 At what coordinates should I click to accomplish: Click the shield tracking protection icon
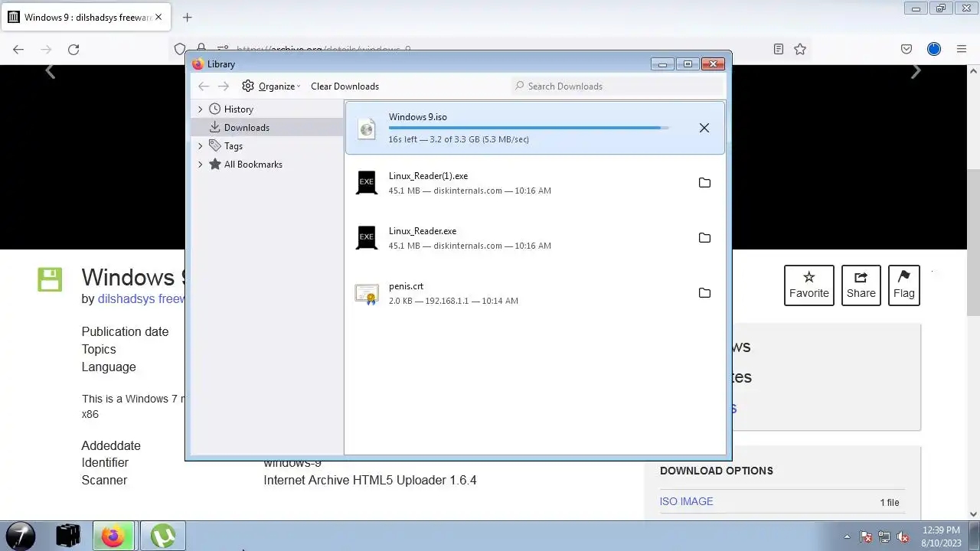[180, 49]
